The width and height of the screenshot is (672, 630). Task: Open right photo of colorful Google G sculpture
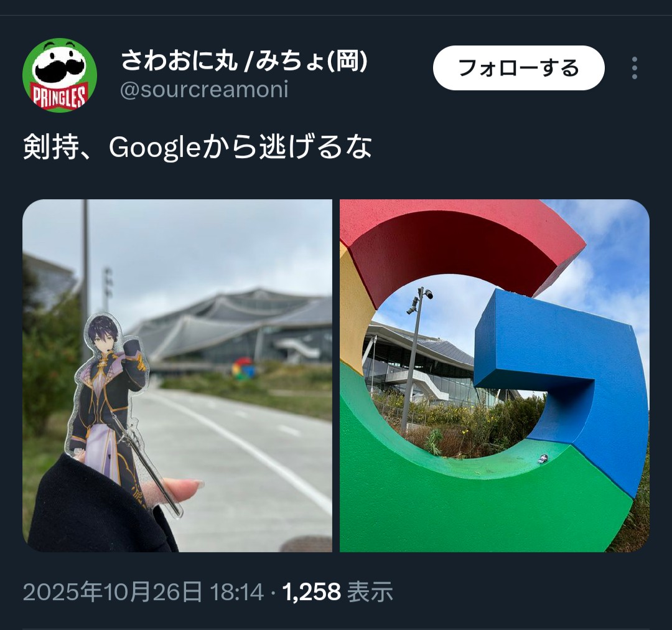495,375
